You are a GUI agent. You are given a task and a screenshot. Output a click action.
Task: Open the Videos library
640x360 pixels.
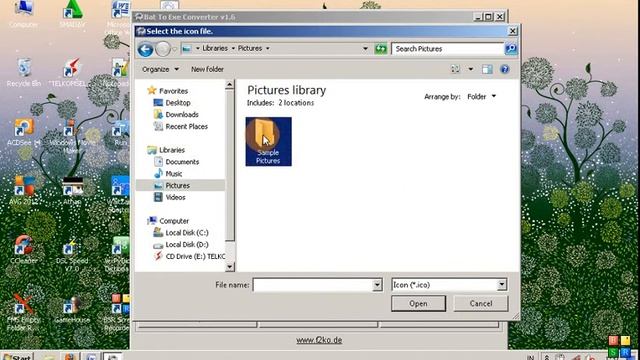pos(175,198)
